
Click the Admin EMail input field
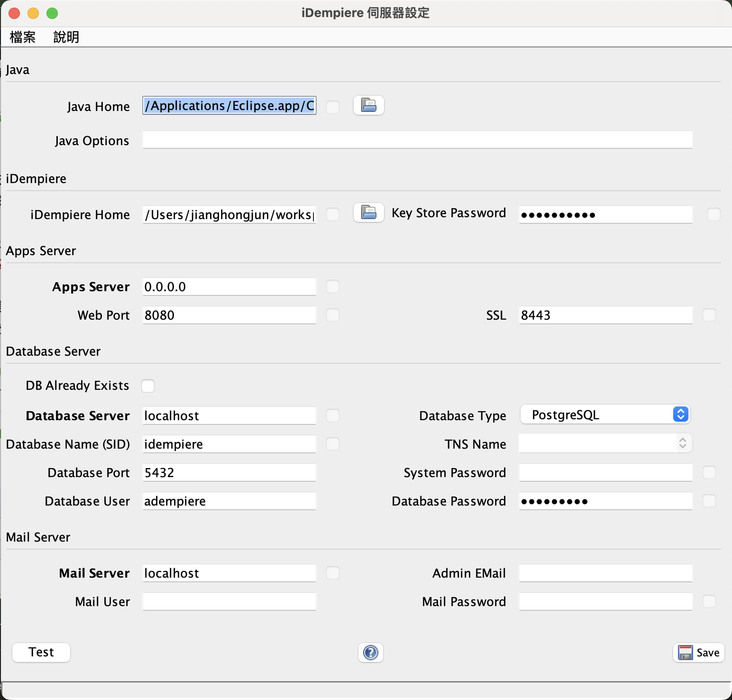tap(606, 573)
